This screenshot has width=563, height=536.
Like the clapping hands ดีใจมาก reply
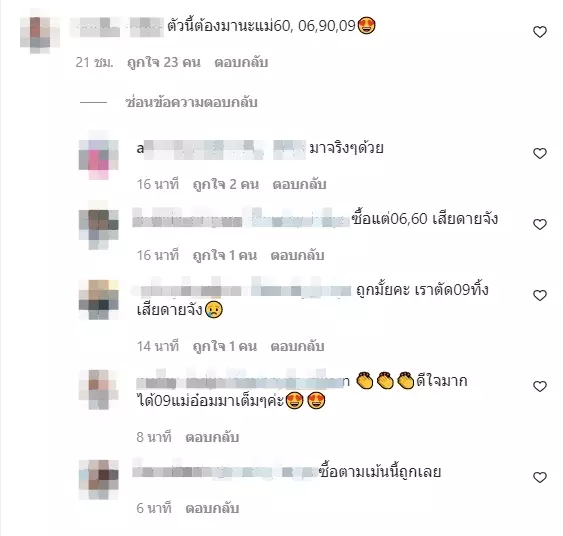[x=540, y=386]
